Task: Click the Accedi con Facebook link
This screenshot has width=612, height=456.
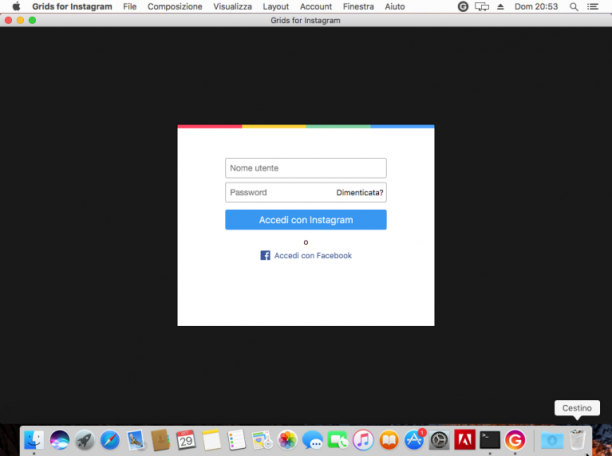Action: (313, 255)
